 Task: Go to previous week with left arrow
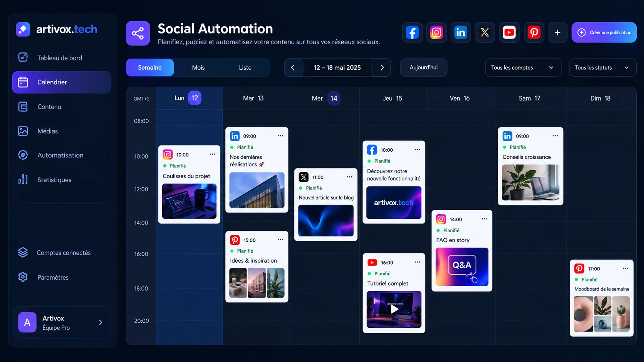293,67
